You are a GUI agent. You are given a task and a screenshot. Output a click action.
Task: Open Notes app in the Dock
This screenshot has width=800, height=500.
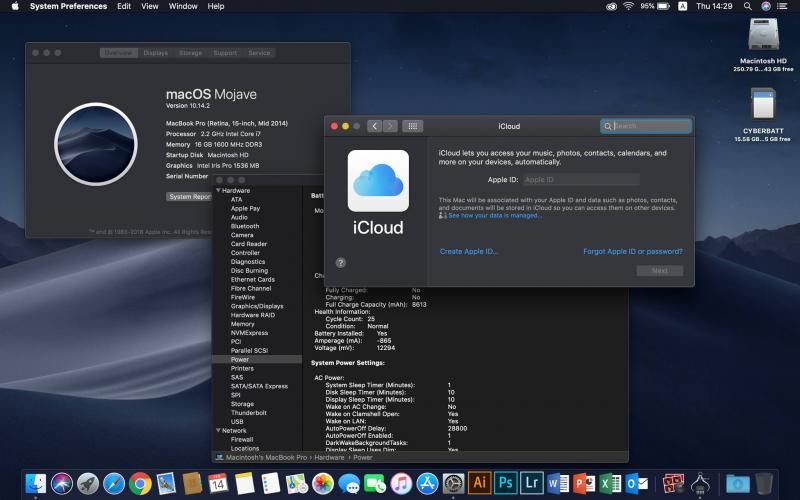click(x=244, y=484)
